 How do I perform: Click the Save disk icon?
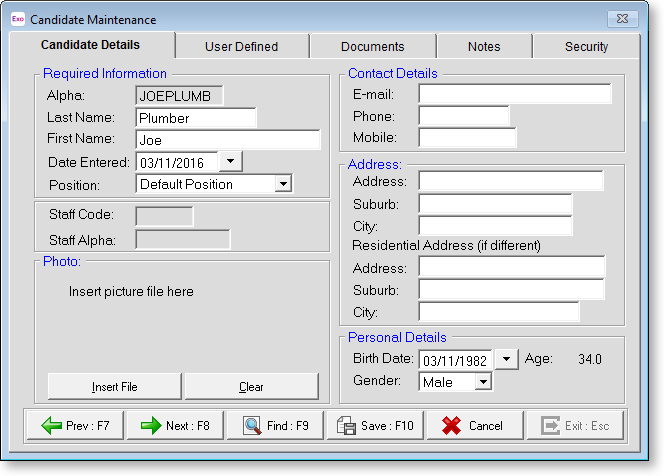pyautogui.click(x=347, y=425)
